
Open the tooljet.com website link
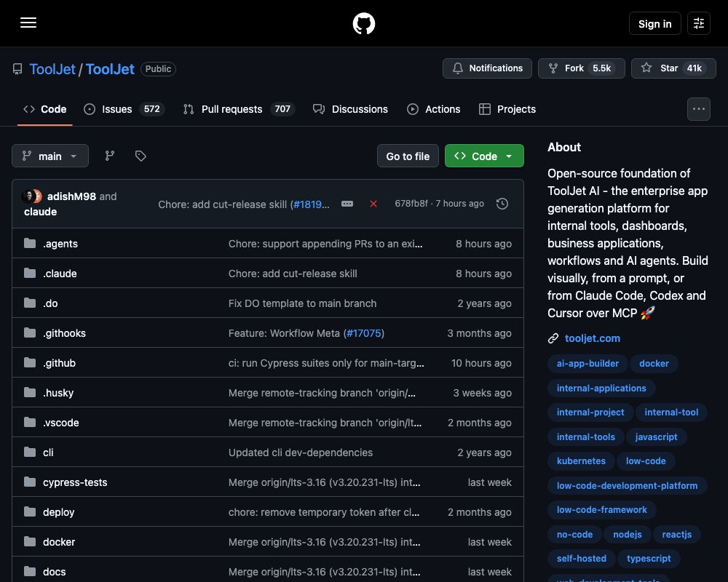pos(593,338)
